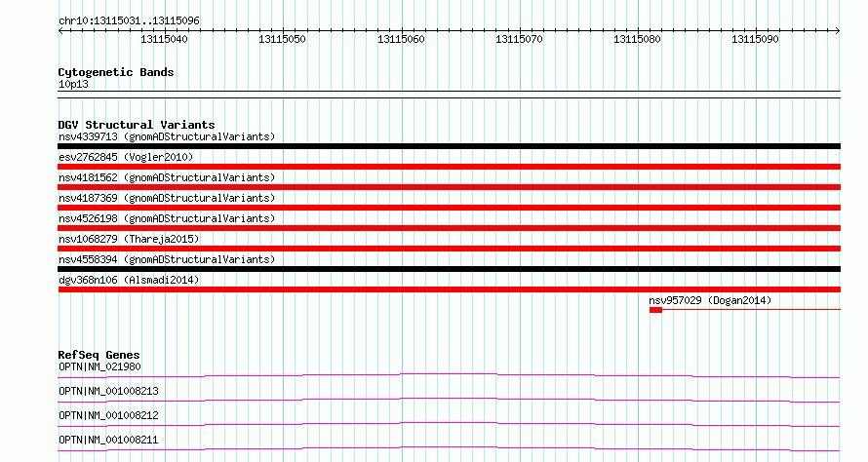
Task: Click ruler position 13115050
Action: (282, 39)
